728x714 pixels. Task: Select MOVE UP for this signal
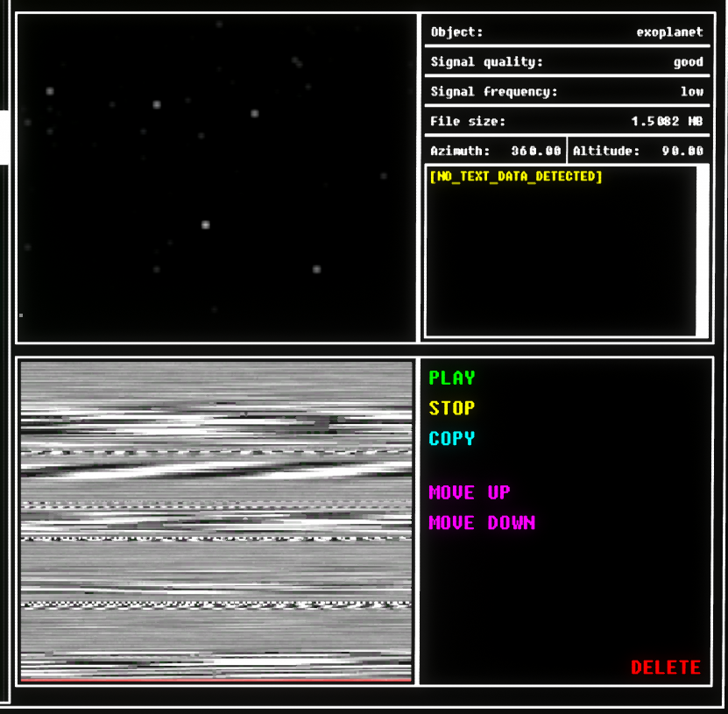(469, 492)
